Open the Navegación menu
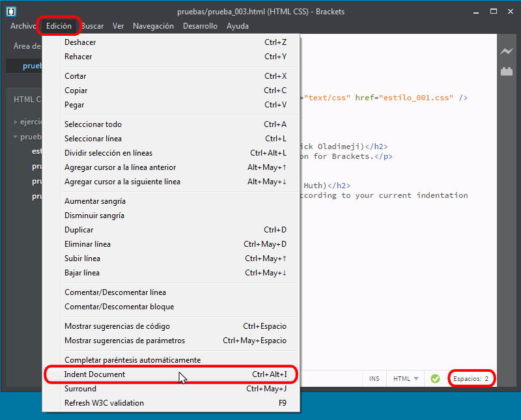This screenshot has height=420, width=521. pyautogui.click(x=153, y=26)
